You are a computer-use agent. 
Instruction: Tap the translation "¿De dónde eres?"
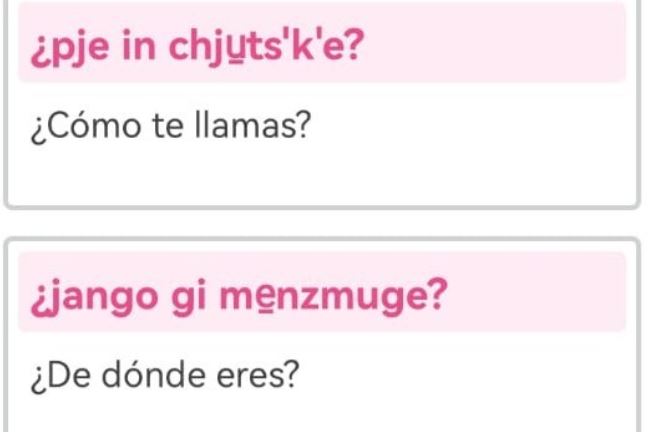click(165, 375)
